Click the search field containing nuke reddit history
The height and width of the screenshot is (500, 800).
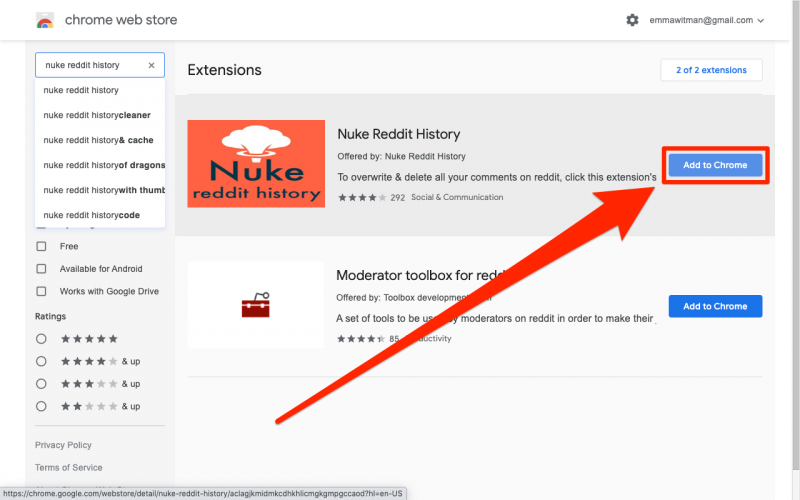99,65
